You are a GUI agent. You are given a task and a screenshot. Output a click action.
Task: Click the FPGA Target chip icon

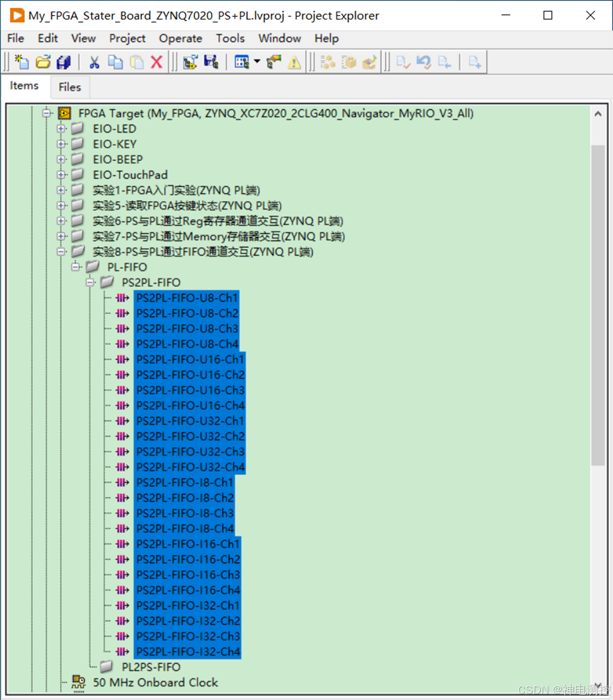[x=64, y=113]
